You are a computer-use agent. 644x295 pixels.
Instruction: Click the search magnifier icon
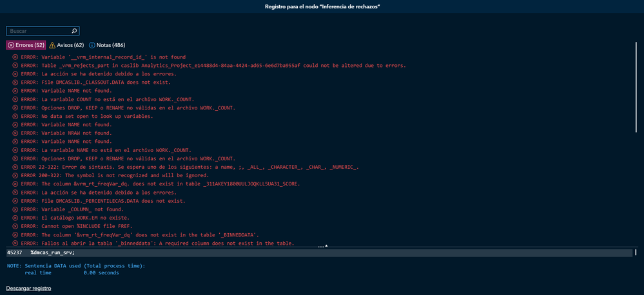coord(74,31)
